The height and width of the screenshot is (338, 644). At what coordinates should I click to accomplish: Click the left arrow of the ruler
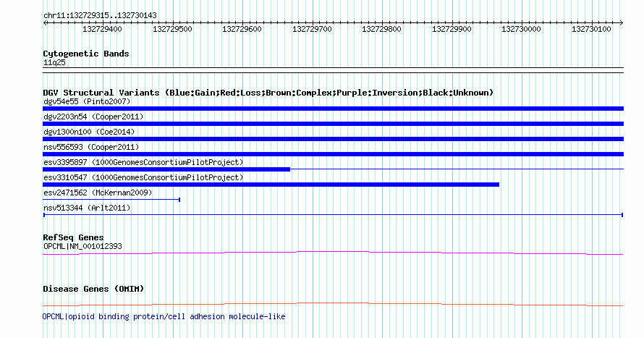coord(45,23)
